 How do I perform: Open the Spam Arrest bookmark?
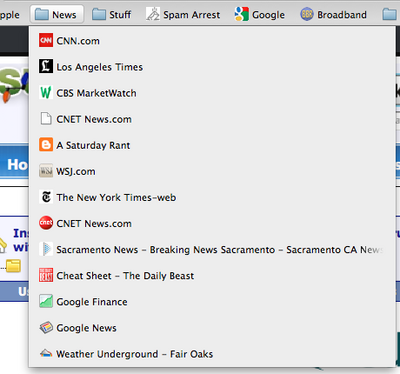[x=183, y=14]
